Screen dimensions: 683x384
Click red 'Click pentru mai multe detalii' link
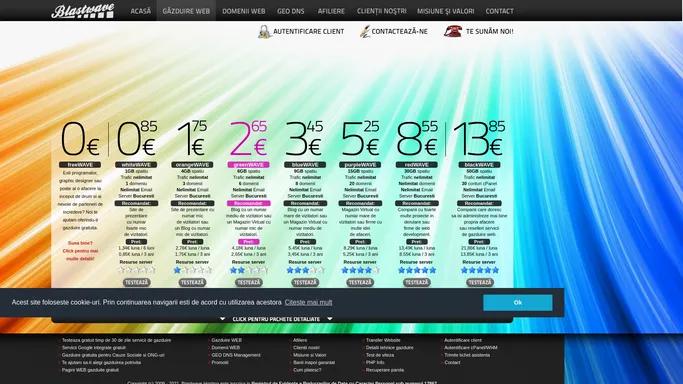point(80,251)
